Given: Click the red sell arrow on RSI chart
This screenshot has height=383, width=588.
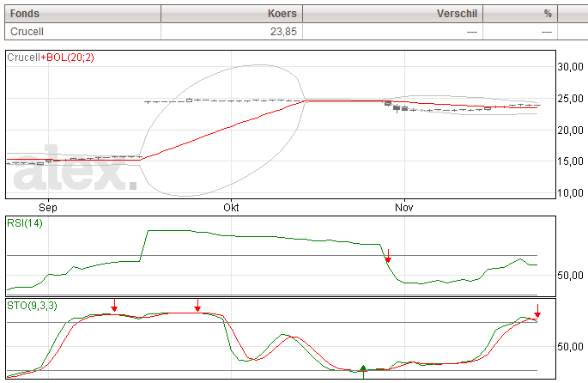Looking at the screenshot, I should coord(389,256).
